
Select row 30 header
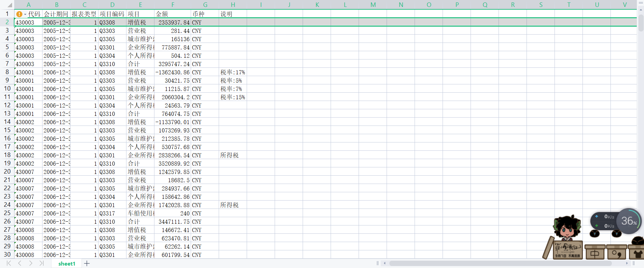[x=7, y=255]
